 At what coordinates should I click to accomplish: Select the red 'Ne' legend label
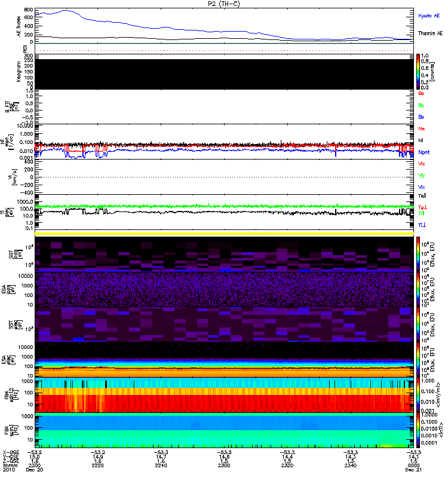[x=422, y=128]
